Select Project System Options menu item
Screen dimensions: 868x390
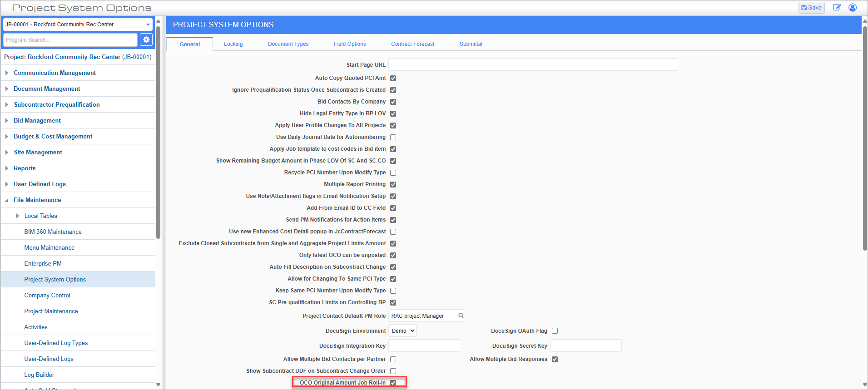[x=78, y=279]
